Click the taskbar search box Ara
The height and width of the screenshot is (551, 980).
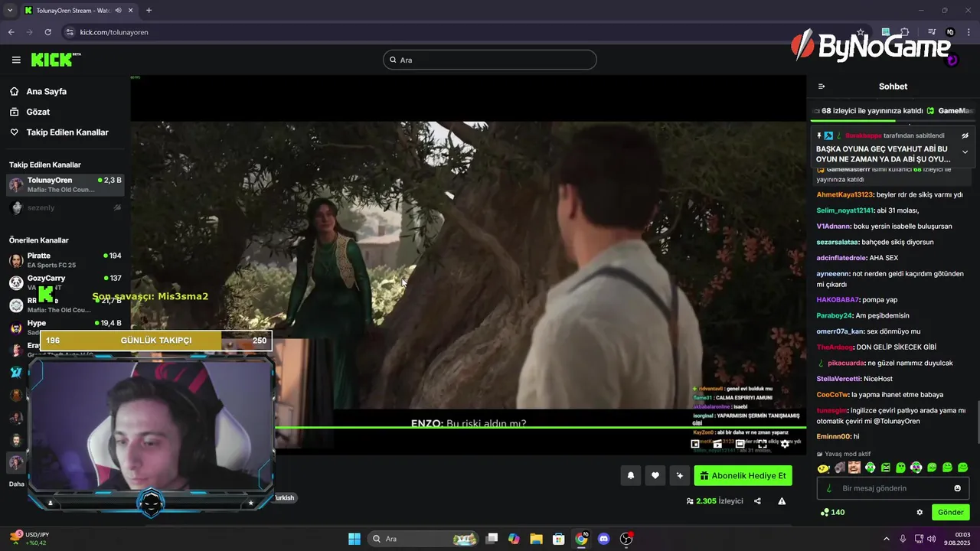423,539
